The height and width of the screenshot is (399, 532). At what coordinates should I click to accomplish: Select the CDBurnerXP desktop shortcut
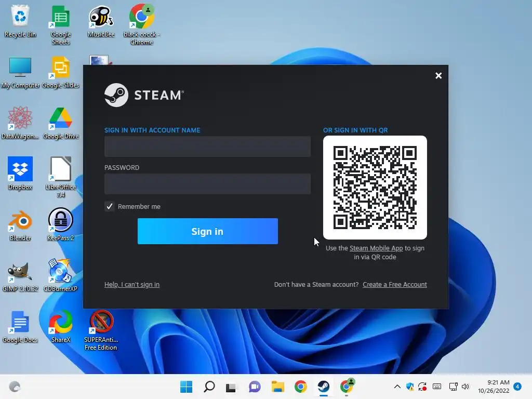61,275
